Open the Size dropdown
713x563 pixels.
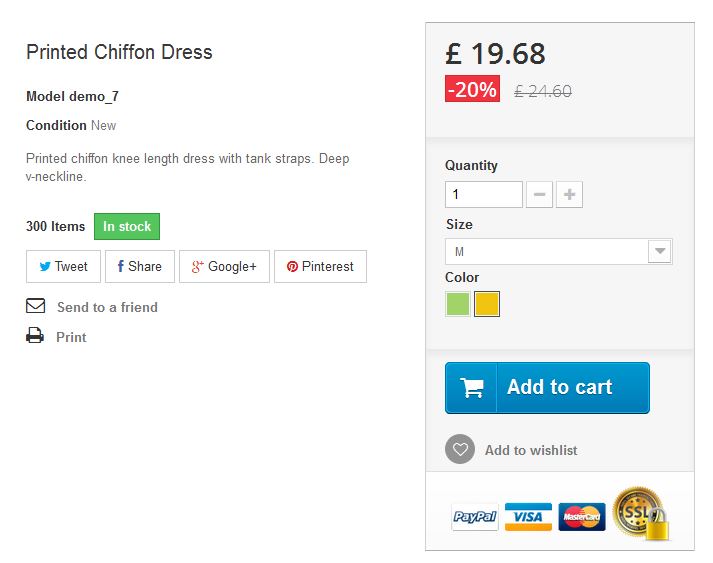coord(558,252)
